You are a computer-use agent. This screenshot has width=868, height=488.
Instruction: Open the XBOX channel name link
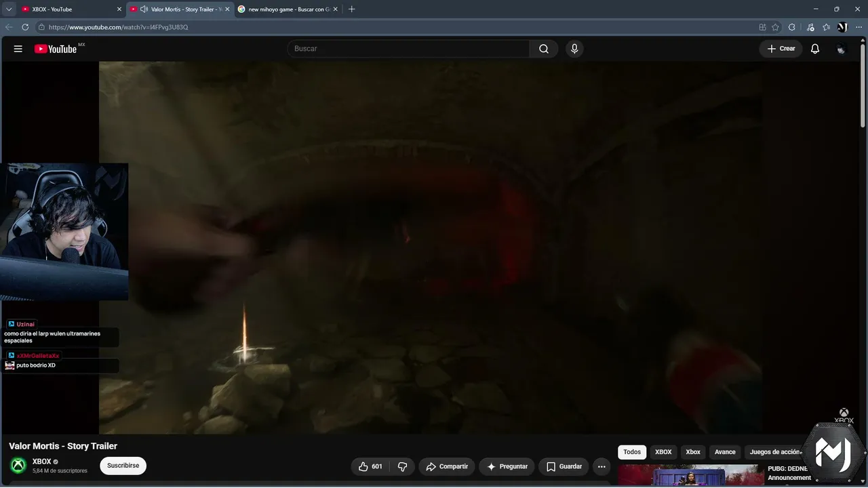point(42,462)
